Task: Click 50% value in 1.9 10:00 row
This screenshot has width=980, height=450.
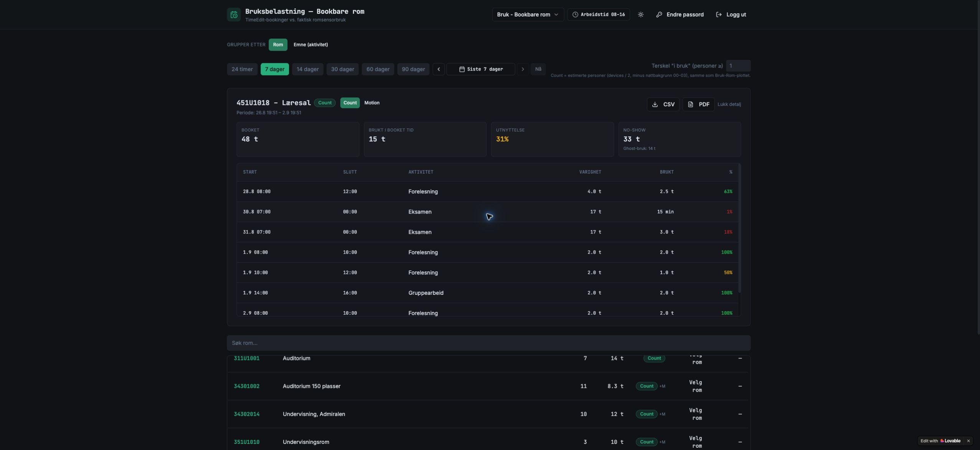Action: click(728, 273)
